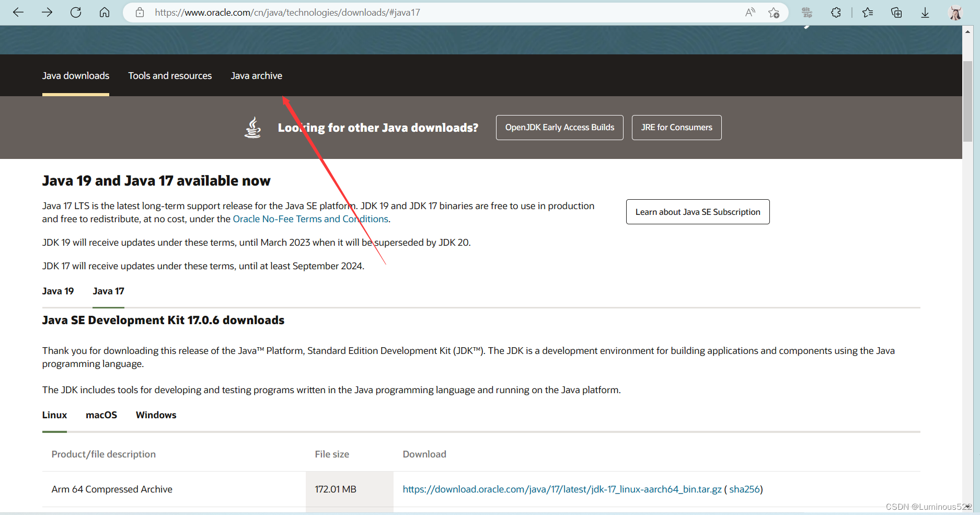Click Learn about Java SE Subscription
Screen dimensions: 980x515
698,212
